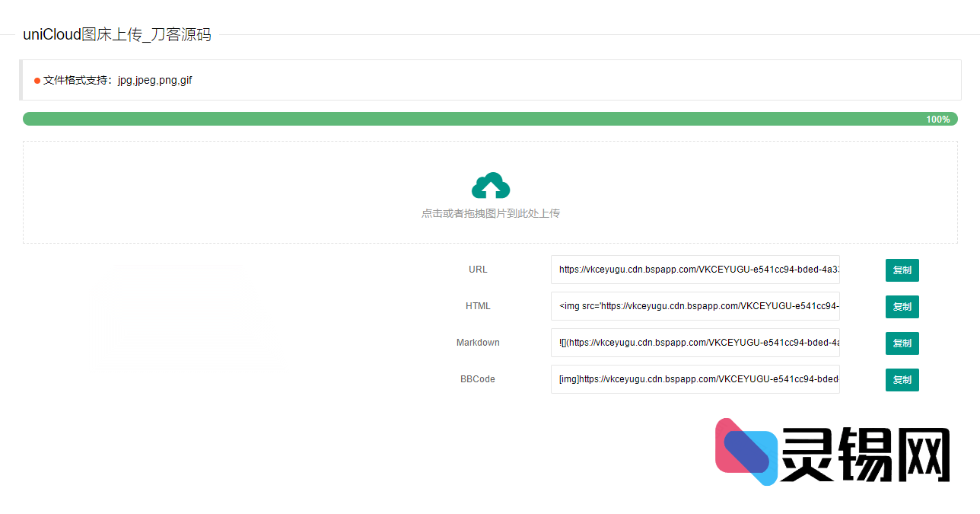The width and height of the screenshot is (980, 514).
Task: Click the URL field label
Action: (478, 270)
